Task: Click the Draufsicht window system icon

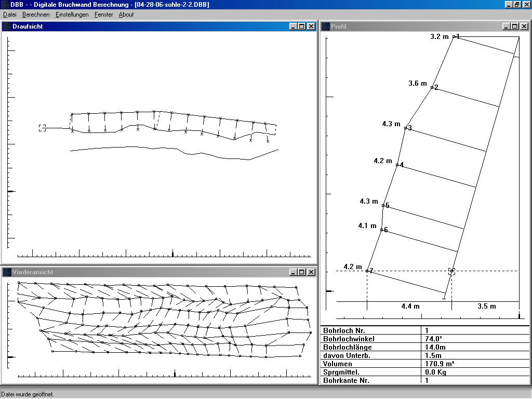Action: [x=7, y=26]
